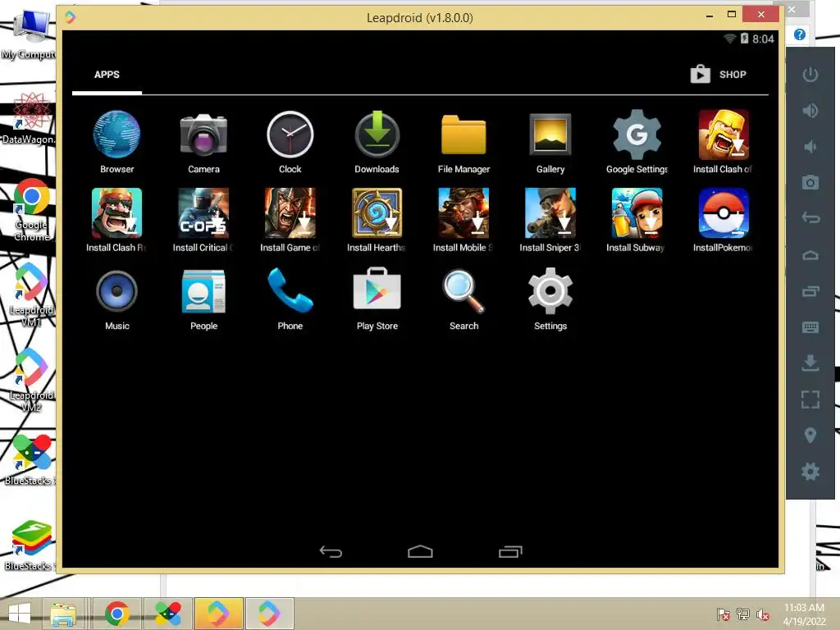This screenshot has height=630, width=840.
Task: Tap Install Clash of Clans icon
Action: 724,135
